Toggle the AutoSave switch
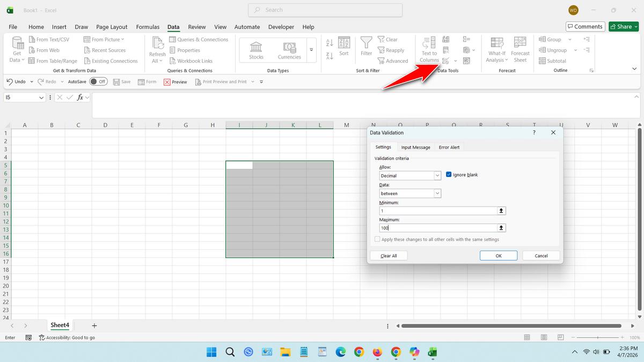The width and height of the screenshot is (644, 362). (x=98, y=82)
